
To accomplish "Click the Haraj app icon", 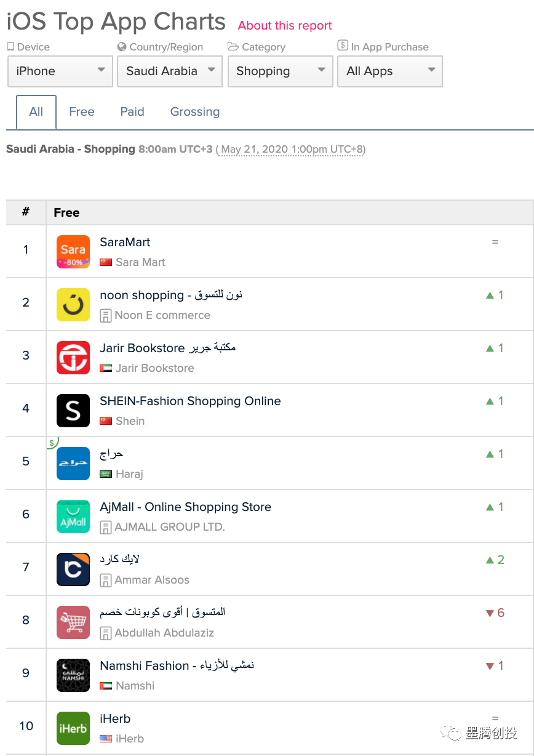I will (73, 464).
